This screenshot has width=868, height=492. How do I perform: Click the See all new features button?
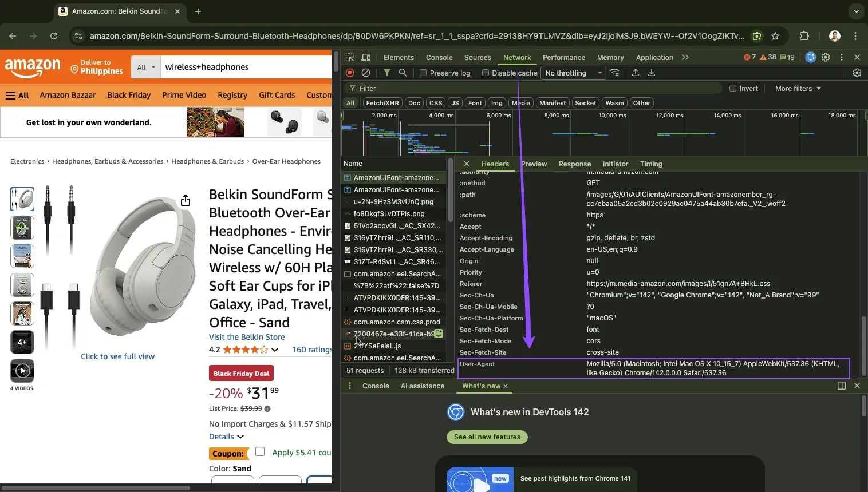tap(487, 437)
